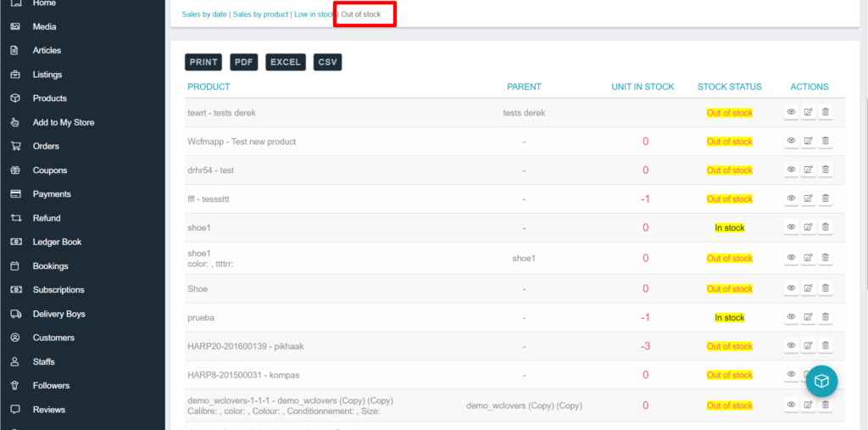Export table with the PDF button
Image resolution: width=868 pixels, height=430 pixels.
(243, 62)
